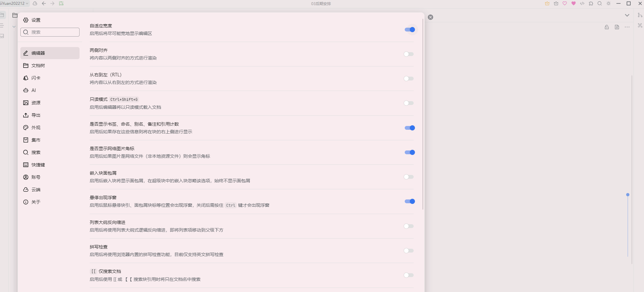The image size is (644, 292).
Task: Expand the chevron dropdown above the editor
Action: tap(627, 15)
